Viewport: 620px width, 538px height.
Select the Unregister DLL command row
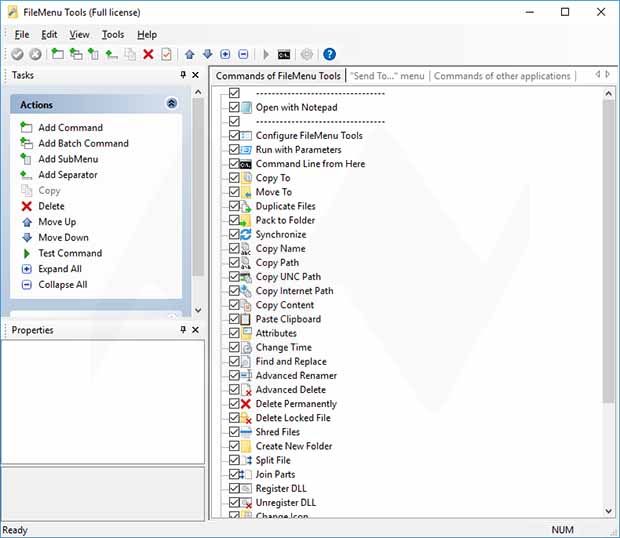(285, 503)
